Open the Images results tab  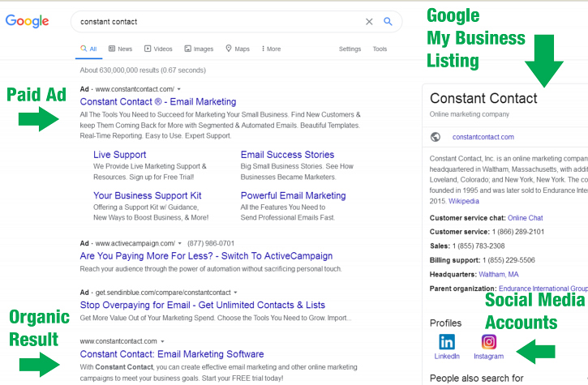(199, 49)
